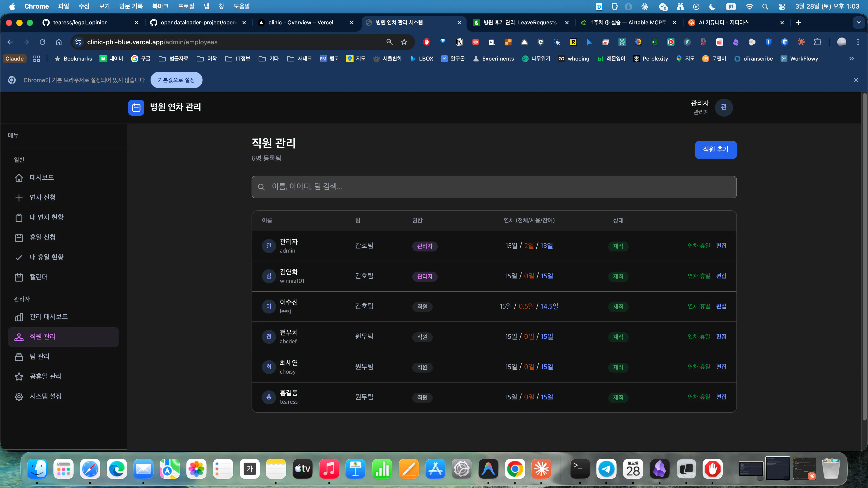Image resolution: width=868 pixels, height=488 pixels.
Task: Switch to the tearess/legal_opinion tab
Action: [80, 23]
